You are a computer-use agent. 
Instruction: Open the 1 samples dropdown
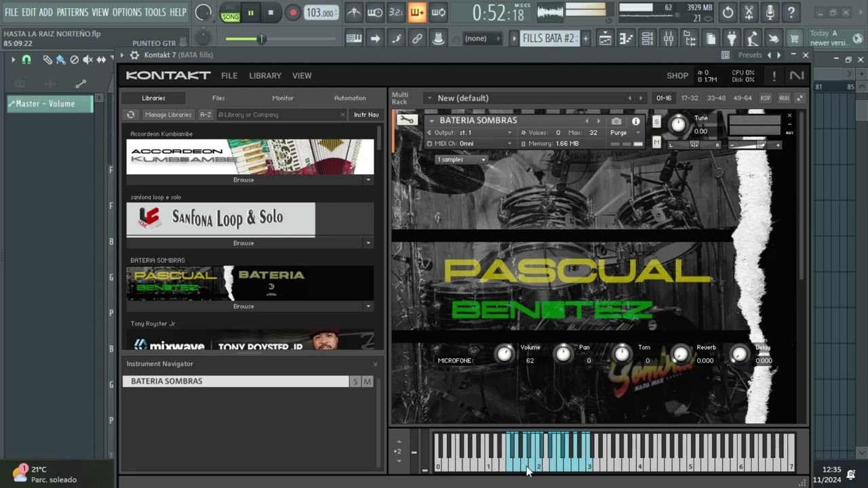[461, 160]
